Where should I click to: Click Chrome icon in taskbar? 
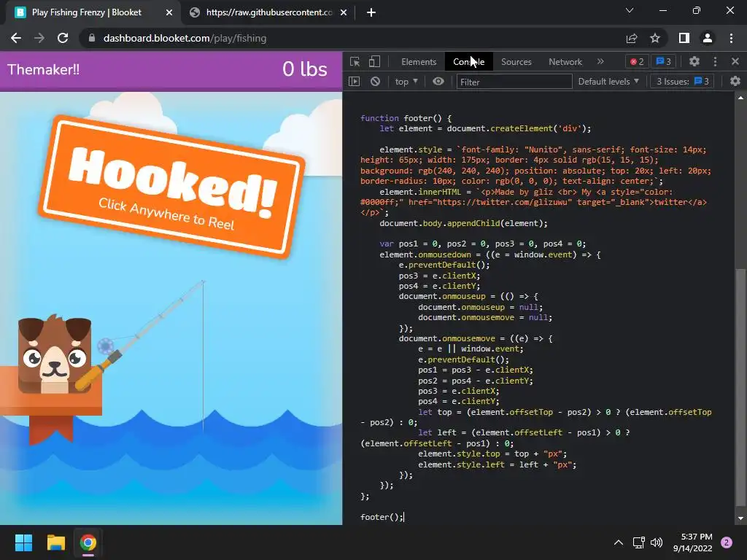(88, 542)
